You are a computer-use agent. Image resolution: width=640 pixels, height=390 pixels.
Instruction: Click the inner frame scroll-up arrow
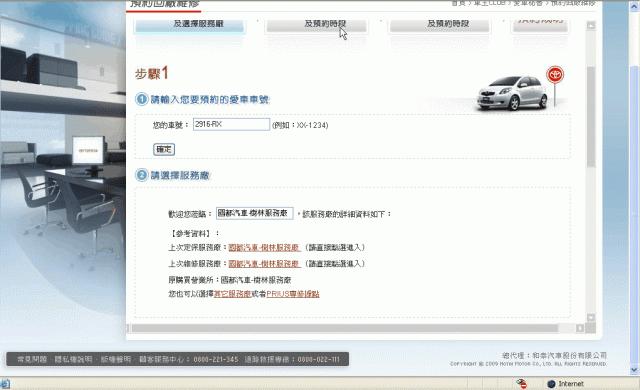(591, 26)
